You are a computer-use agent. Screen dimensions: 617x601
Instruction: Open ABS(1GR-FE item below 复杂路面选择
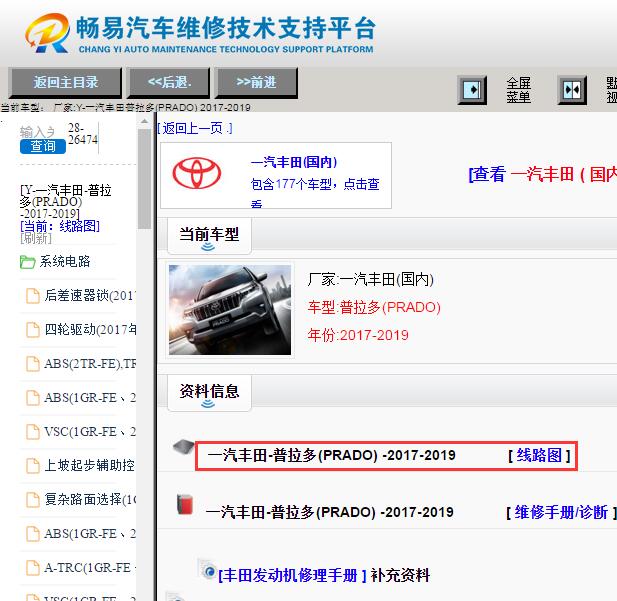[x=90, y=534]
